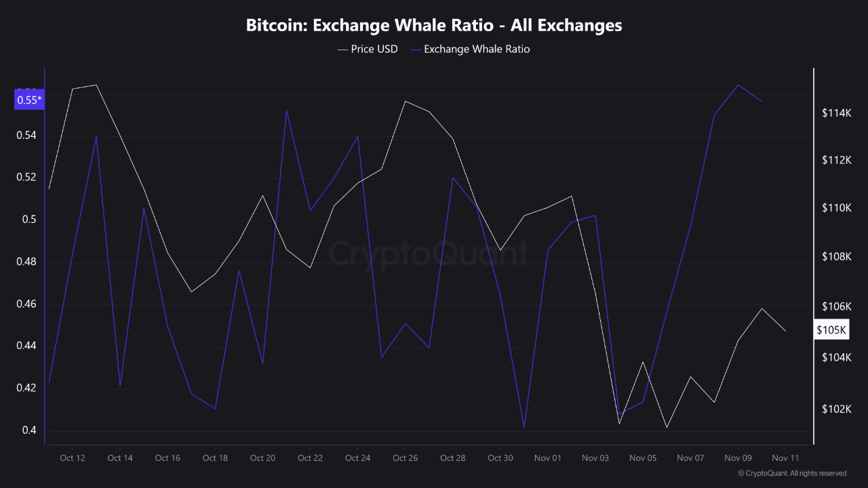Click the Nov 01 date label

548,458
